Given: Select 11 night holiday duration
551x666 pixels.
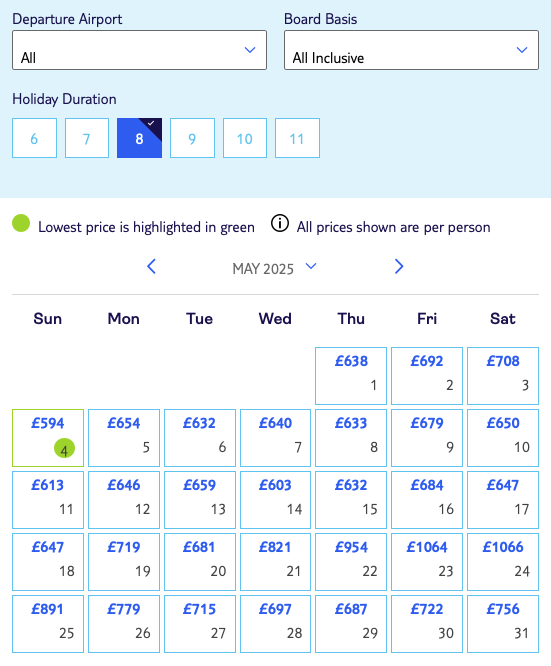Looking at the screenshot, I should pyautogui.click(x=297, y=138).
